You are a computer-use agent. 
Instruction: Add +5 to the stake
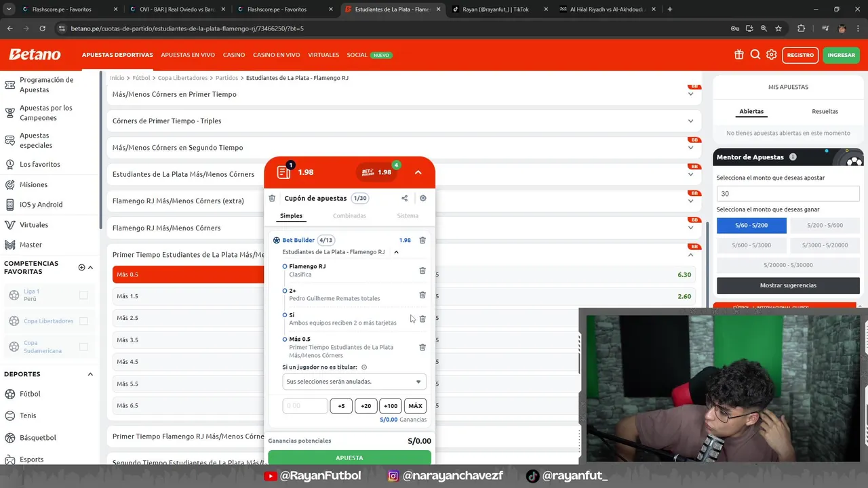point(341,406)
